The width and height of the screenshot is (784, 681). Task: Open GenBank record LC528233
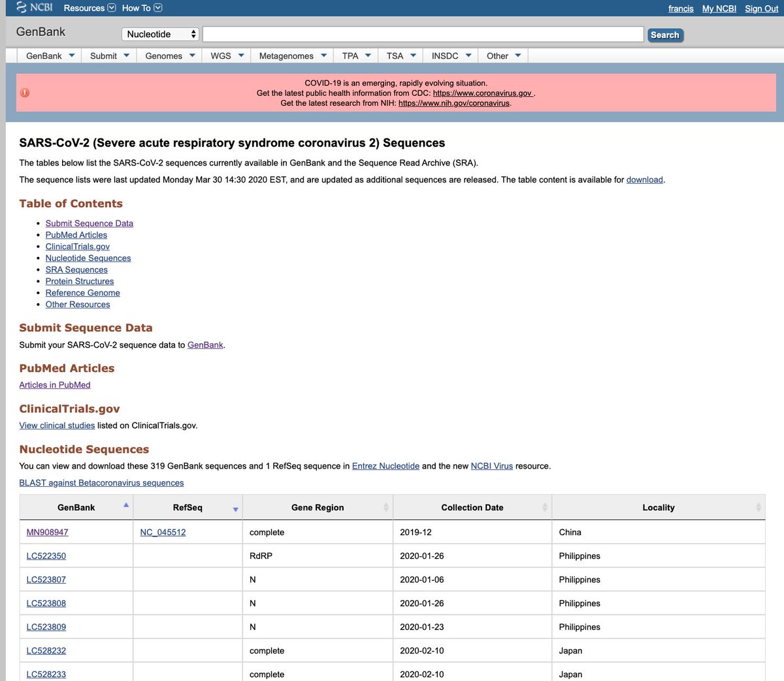tap(46, 674)
